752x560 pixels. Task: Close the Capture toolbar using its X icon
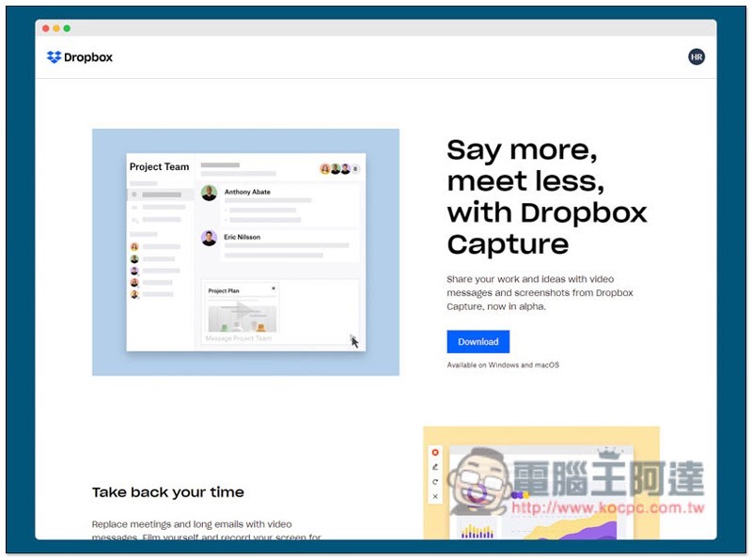point(435,495)
